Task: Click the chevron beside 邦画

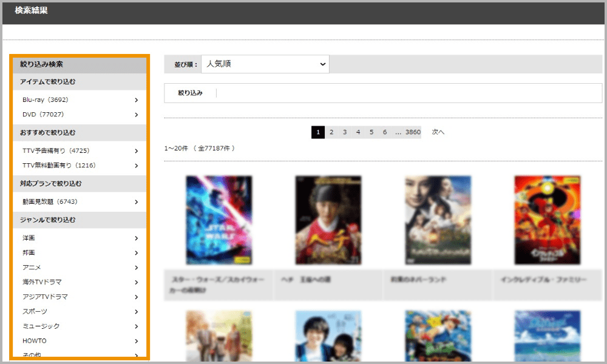Action: [x=136, y=253]
